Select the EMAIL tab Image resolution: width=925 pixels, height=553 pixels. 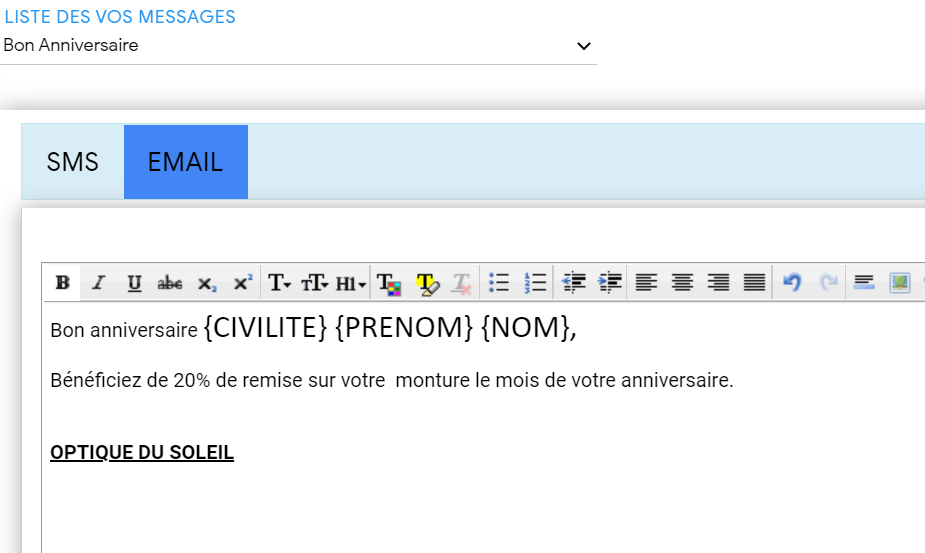186,162
